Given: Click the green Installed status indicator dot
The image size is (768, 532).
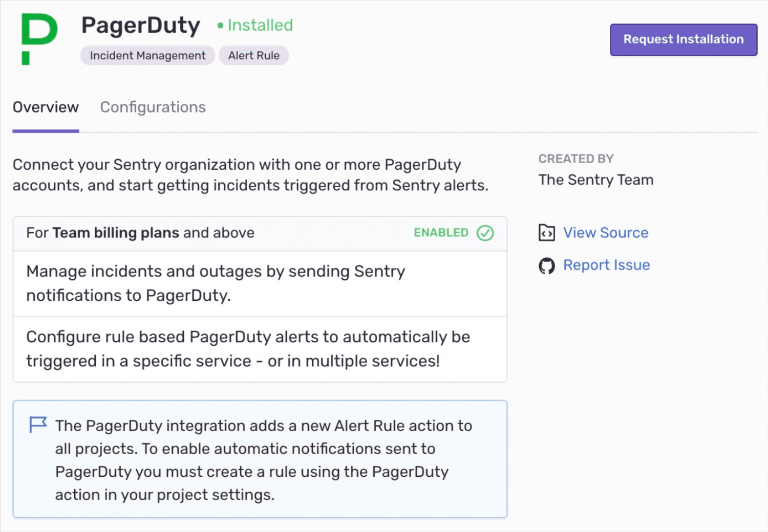Looking at the screenshot, I should click(220, 25).
